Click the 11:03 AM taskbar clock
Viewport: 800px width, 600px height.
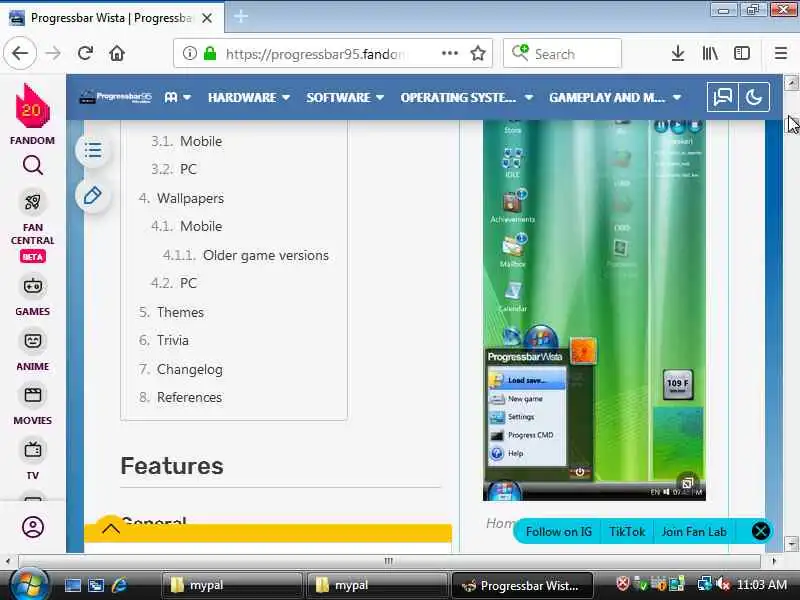[762, 585]
